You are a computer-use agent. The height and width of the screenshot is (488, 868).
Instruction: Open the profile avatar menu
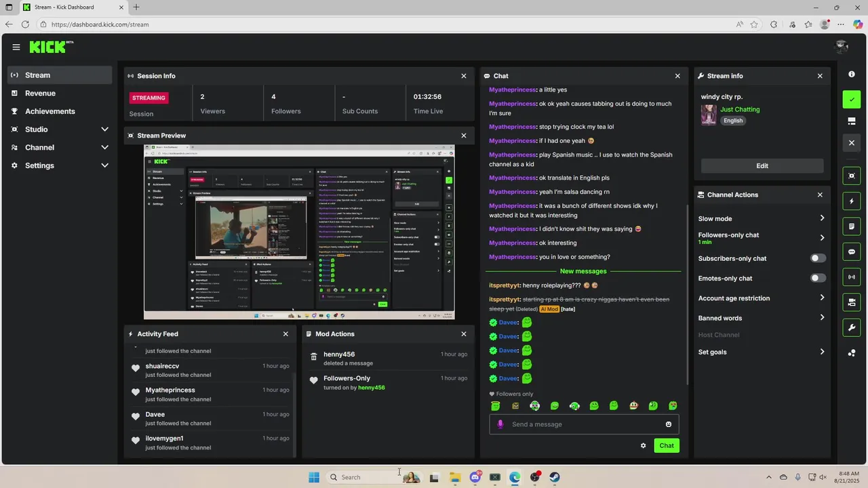842,47
